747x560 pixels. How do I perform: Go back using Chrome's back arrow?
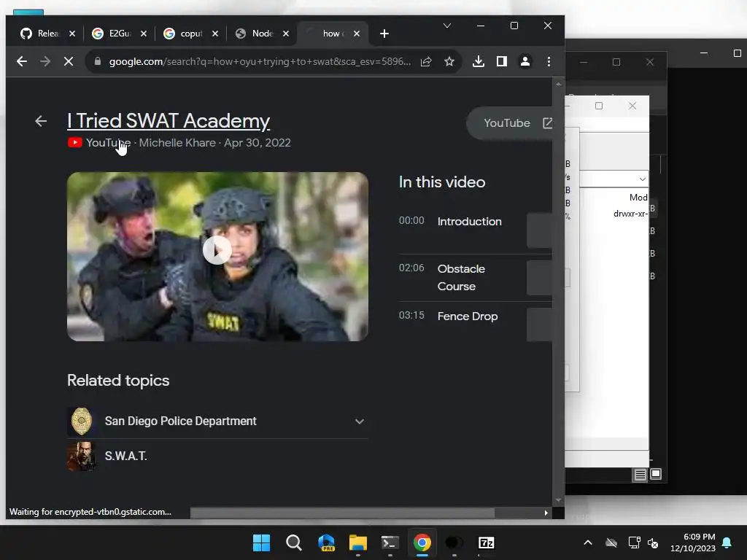(21, 61)
